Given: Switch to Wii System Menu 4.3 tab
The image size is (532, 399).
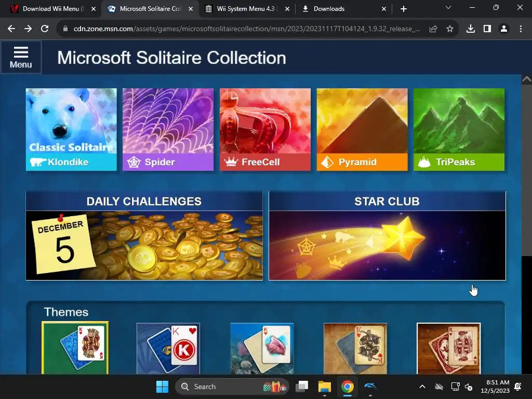Looking at the screenshot, I should 246,9.
